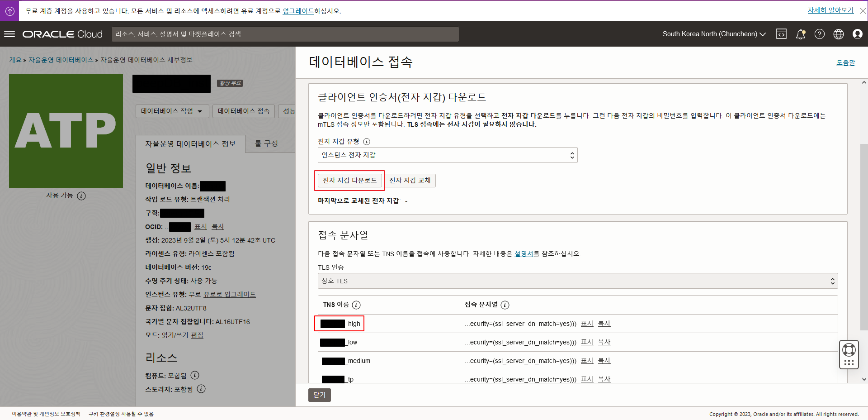Click 표시 link in the _high row

tap(587, 324)
